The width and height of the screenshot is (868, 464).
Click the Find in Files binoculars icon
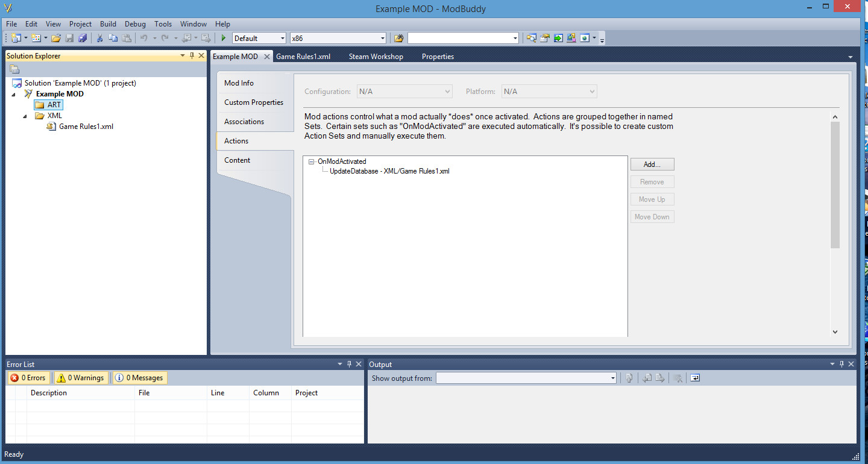398,38
